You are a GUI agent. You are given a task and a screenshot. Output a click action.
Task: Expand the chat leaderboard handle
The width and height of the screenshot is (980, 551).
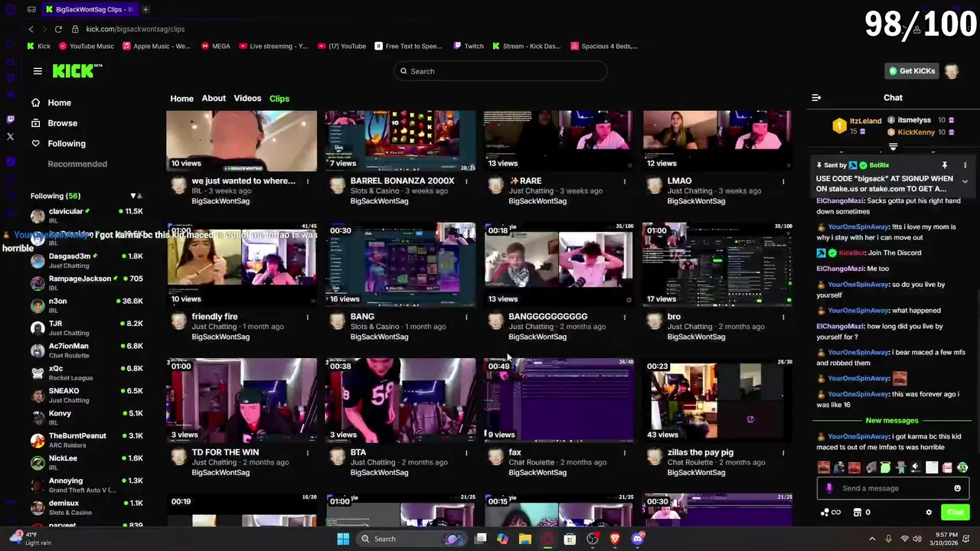pyautogui.click(x=893, y=146)
